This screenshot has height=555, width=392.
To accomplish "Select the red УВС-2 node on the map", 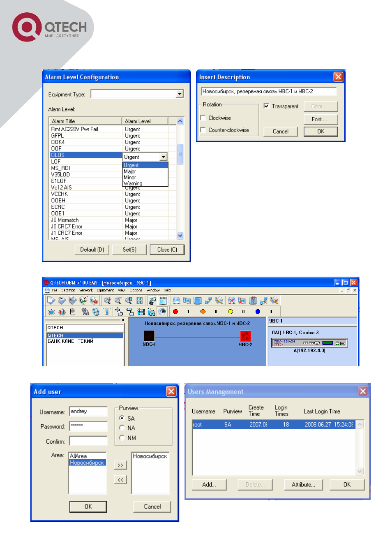I will pyautogui.click(x=245, y=336).
